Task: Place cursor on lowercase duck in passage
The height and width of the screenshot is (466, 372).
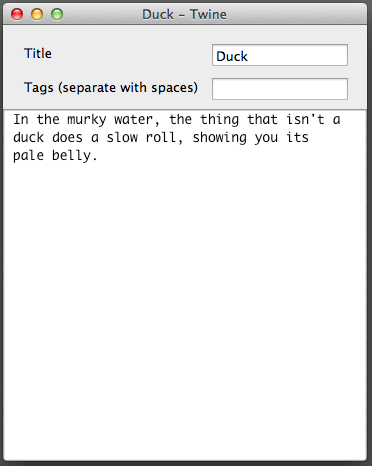Action: [28, 138]
